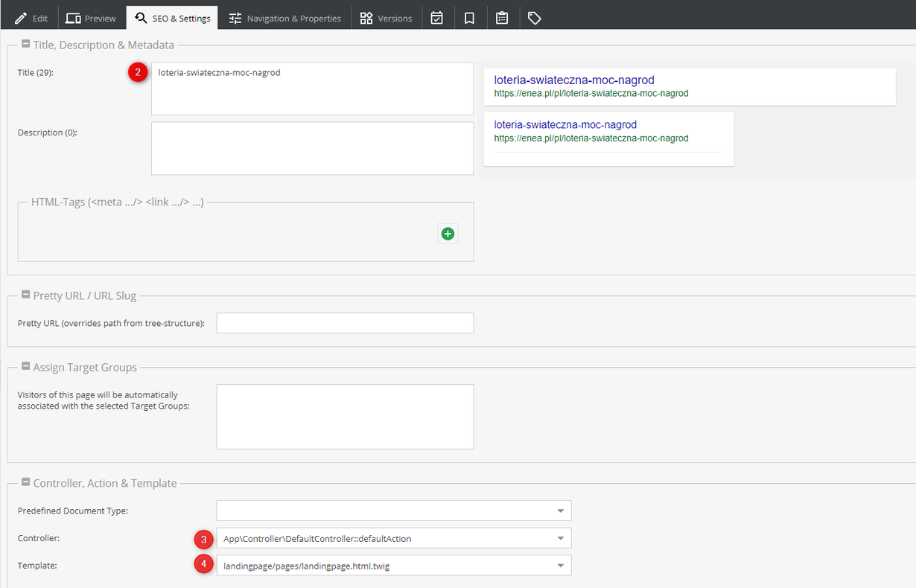The image size is (916, 588).
Task: Click the "HTML-Tags" fieldset legend text
Action: (118, 202)
